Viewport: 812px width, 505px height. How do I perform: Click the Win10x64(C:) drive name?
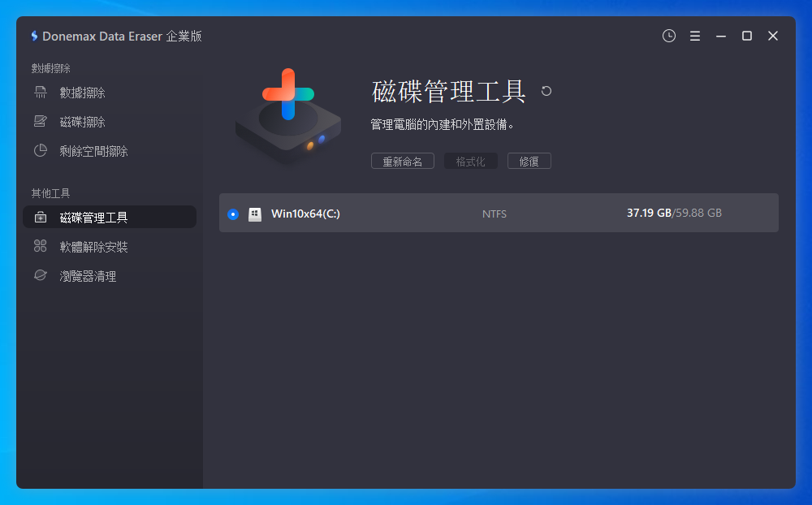305,214
